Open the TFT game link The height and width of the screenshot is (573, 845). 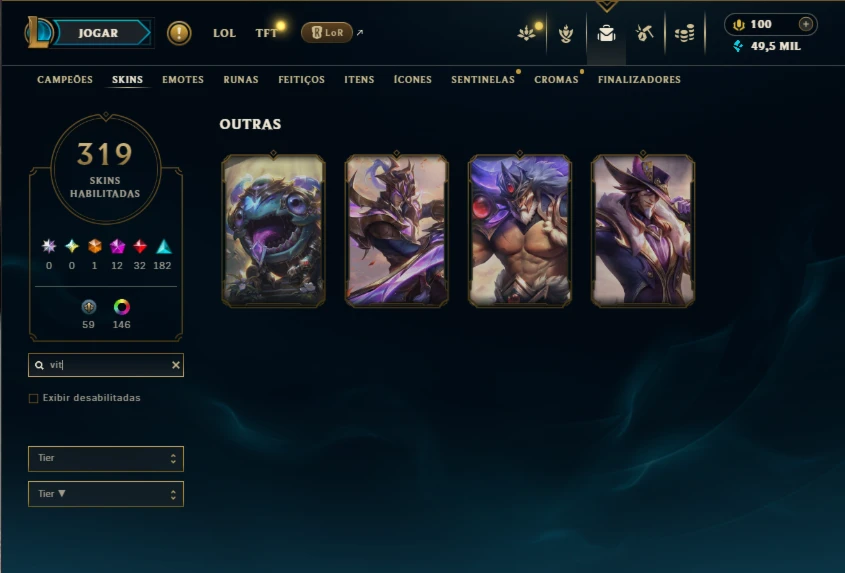pyautogui.click(x=266, y=33)
